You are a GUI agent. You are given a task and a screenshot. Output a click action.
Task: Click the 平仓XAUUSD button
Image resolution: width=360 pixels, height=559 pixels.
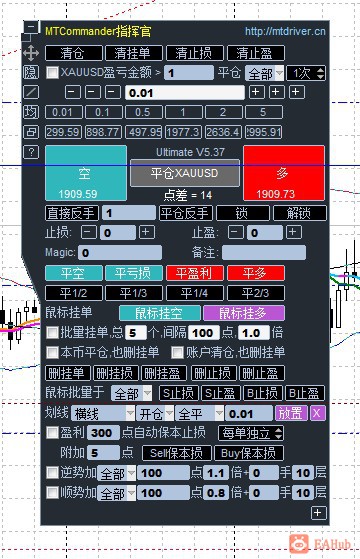click(184, 173)
